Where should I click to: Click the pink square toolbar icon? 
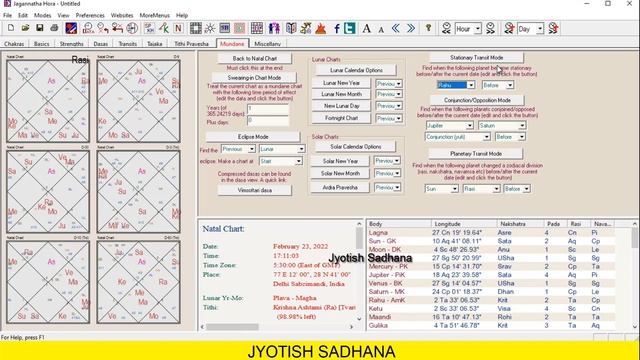pos(240,28)
